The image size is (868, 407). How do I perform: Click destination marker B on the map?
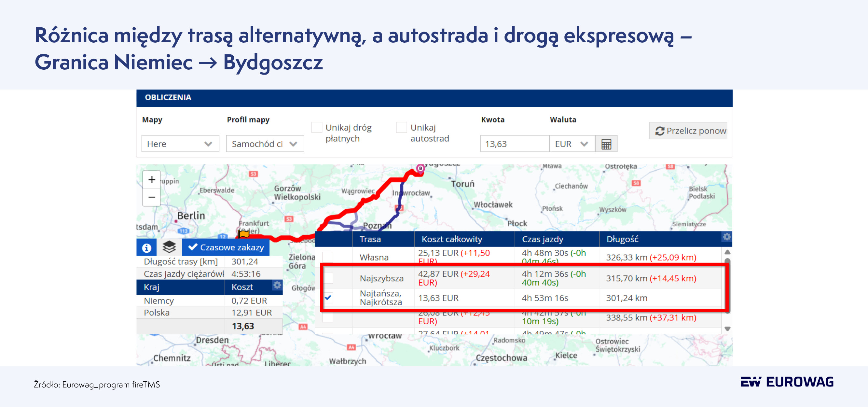pos(420,168)
